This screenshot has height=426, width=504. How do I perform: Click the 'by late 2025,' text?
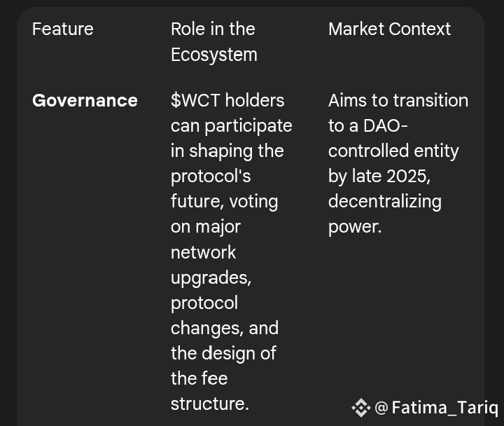click(379, 177)
